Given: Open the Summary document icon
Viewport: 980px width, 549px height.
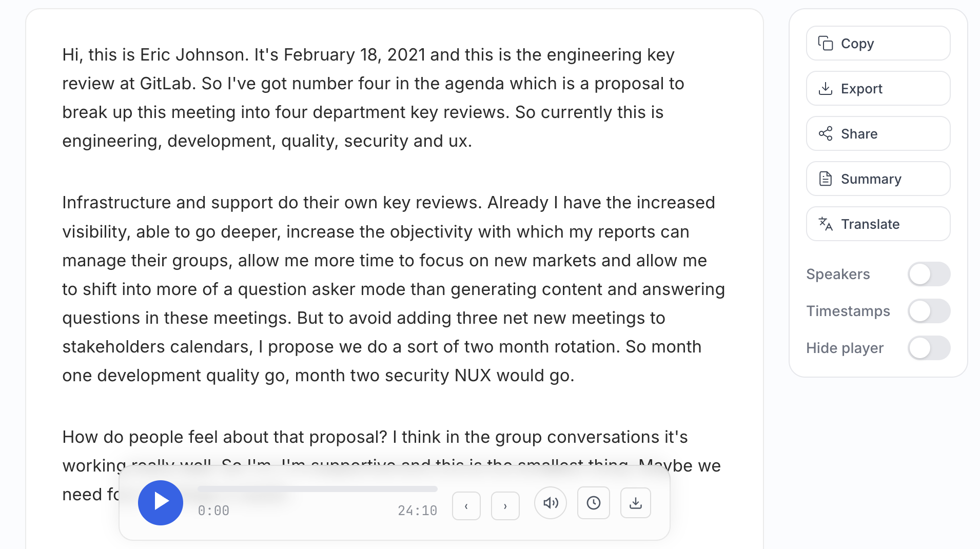Looking at the screenshot, I should [x=826, y=179].
